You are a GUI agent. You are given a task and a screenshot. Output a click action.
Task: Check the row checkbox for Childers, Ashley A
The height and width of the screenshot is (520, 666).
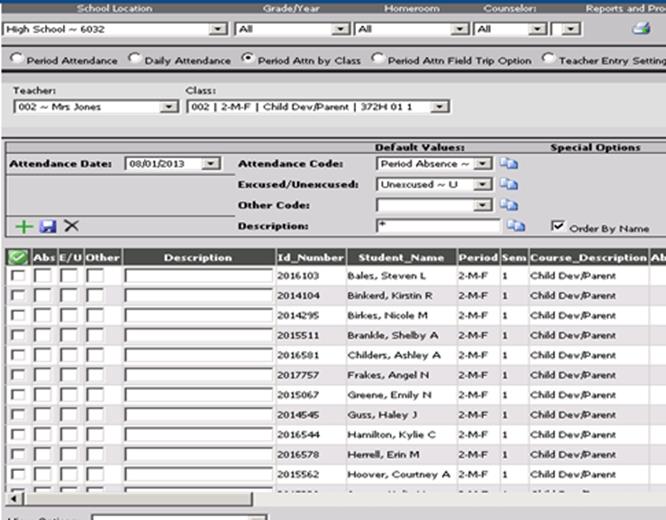coord(18,355)
